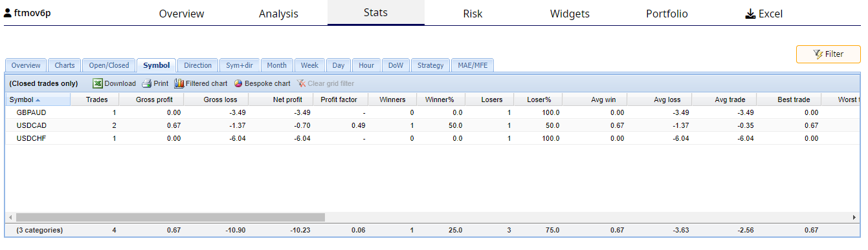Switch to the Strategy sub-tab

[x=430, y=65]
